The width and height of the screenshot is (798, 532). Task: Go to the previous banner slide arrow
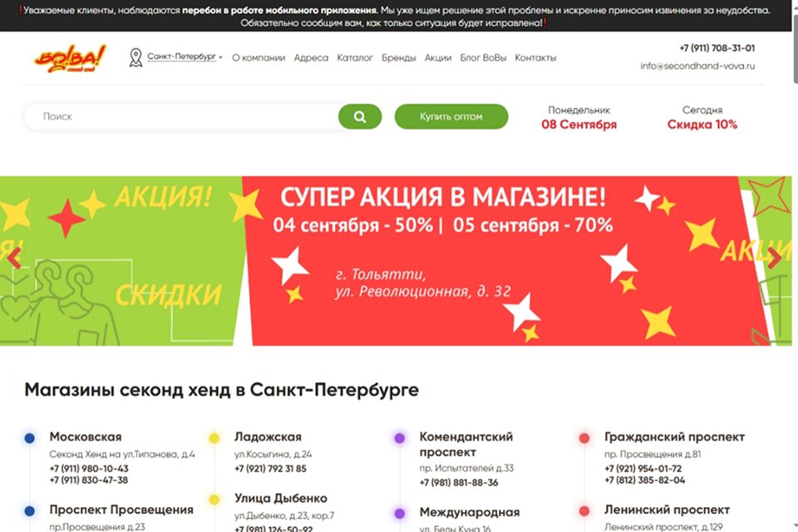14,258
